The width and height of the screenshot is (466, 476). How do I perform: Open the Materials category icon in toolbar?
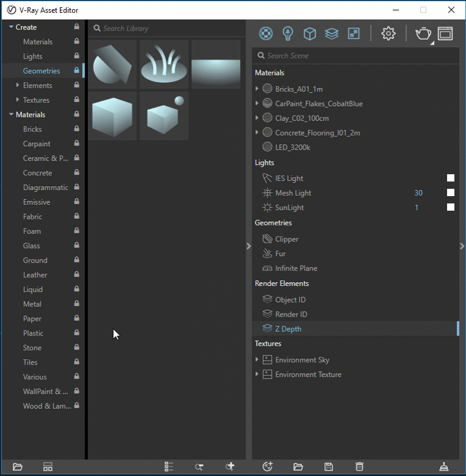[x=266, y=34]
